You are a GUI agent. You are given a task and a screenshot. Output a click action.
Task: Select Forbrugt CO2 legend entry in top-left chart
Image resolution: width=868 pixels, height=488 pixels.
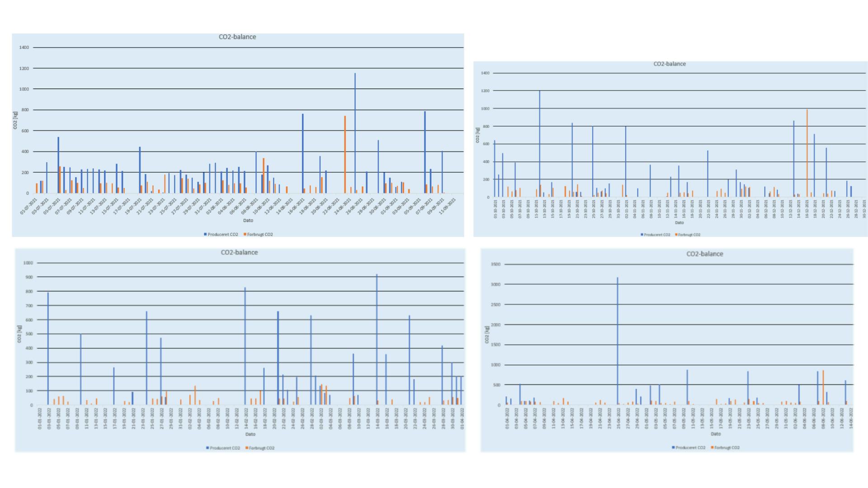tap(259, 235)
